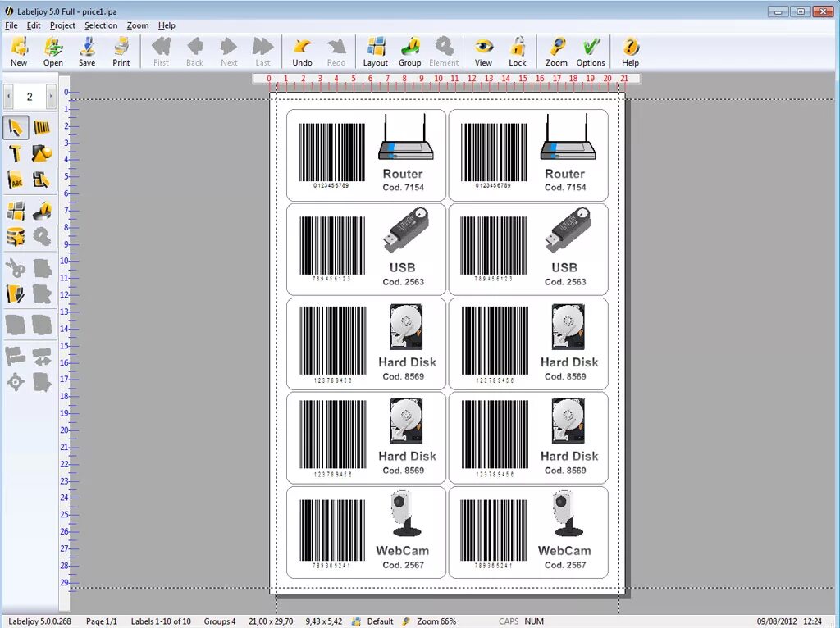840x628 pixels.
Task: Click the printer icon beside Default in status bar
Action: [x=356, y=621]
